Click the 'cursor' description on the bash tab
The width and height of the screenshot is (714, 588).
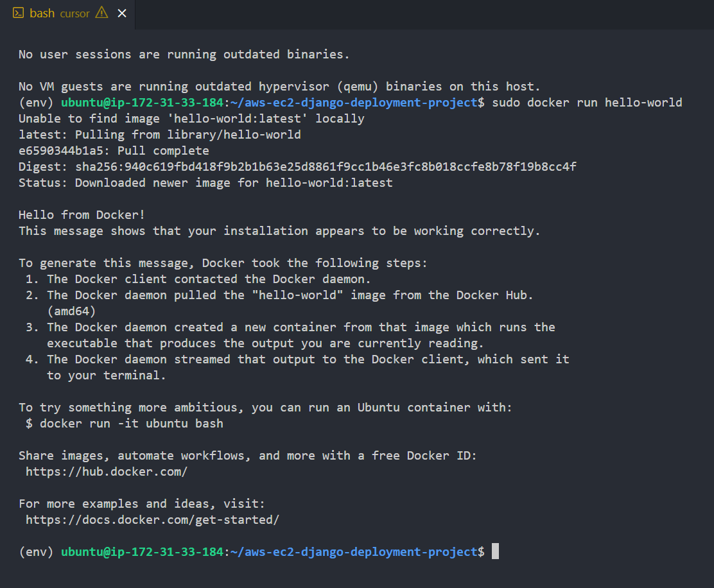(x=74, y=13)
